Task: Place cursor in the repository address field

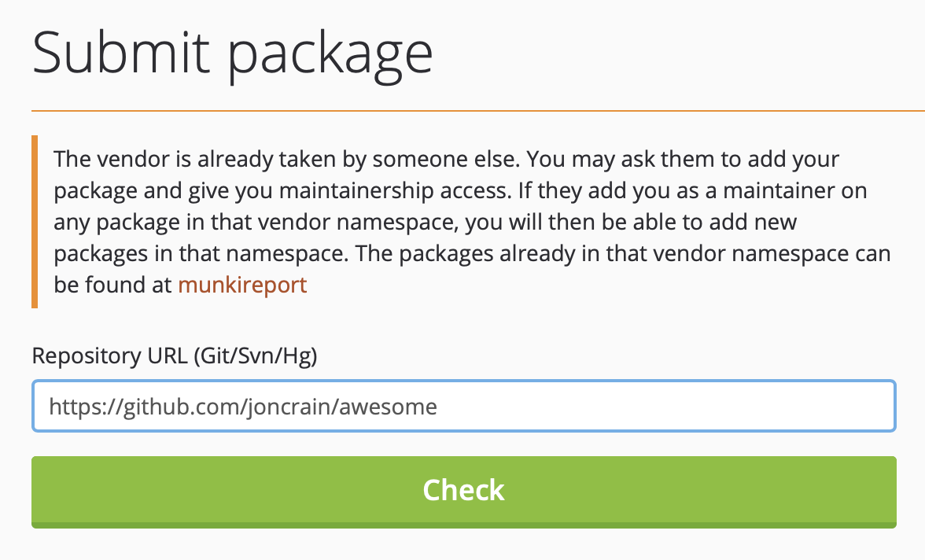Action: [462, 406]
